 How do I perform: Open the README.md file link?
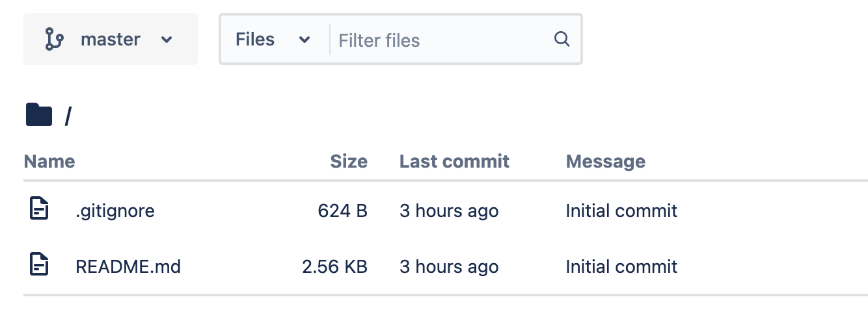(128, 266)
